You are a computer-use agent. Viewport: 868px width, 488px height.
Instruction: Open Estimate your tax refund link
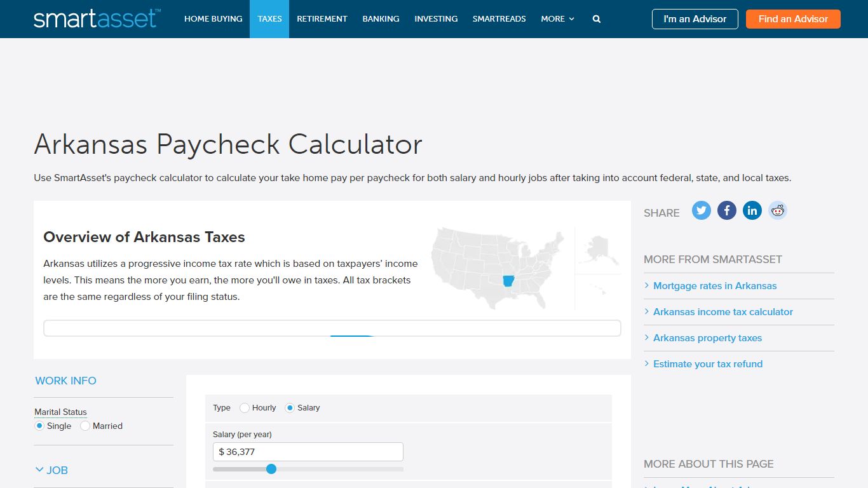[x=708, y=364]
